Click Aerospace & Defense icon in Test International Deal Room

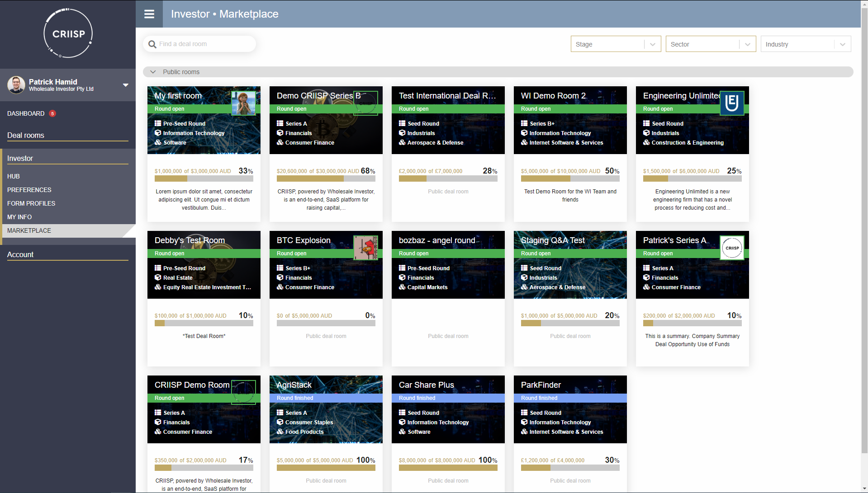click(402, 142)
